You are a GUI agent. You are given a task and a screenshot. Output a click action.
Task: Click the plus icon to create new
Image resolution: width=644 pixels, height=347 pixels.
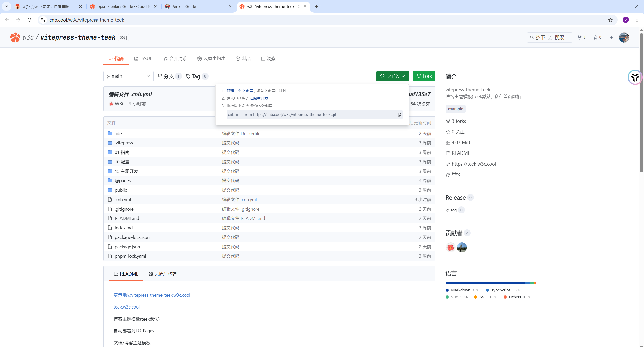click(x=612, y=37)
